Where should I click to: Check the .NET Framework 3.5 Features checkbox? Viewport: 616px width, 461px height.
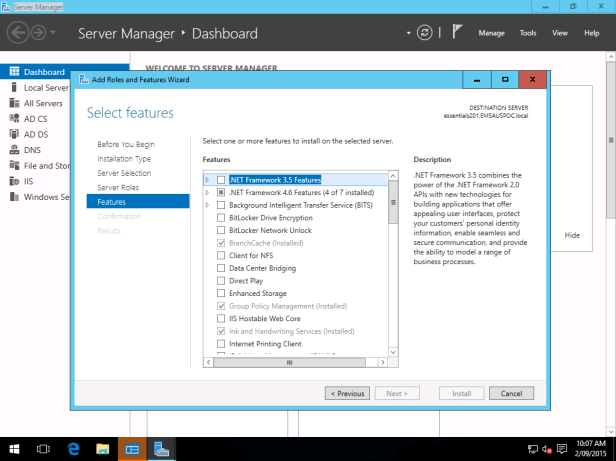click(x=221, y=179)
